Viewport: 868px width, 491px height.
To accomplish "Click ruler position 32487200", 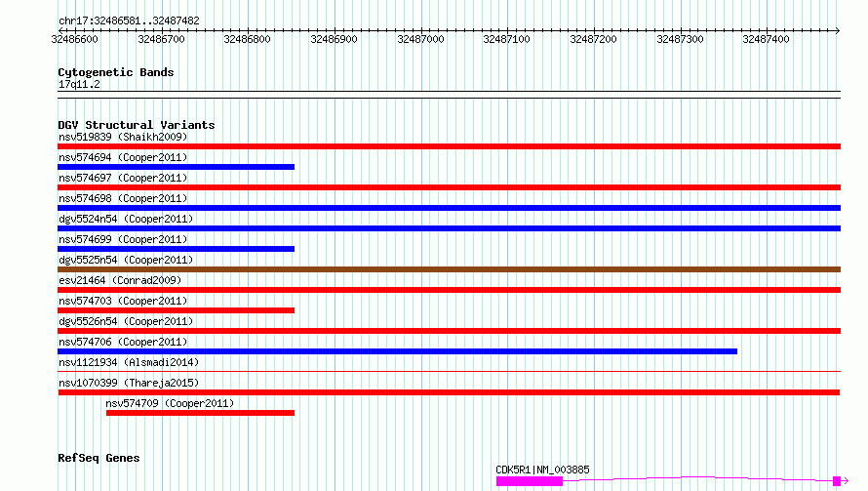I will pyautogui.click(x=593, y=39).
